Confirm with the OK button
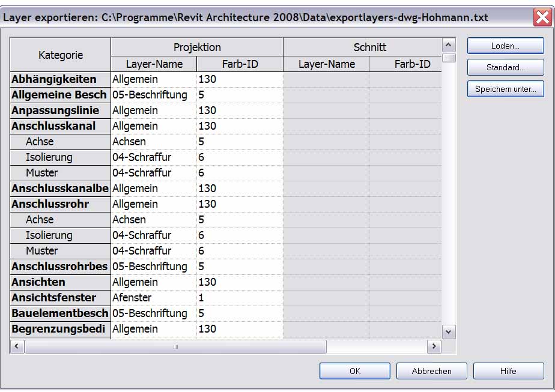 pyautogui.click(x=354, y=371)
